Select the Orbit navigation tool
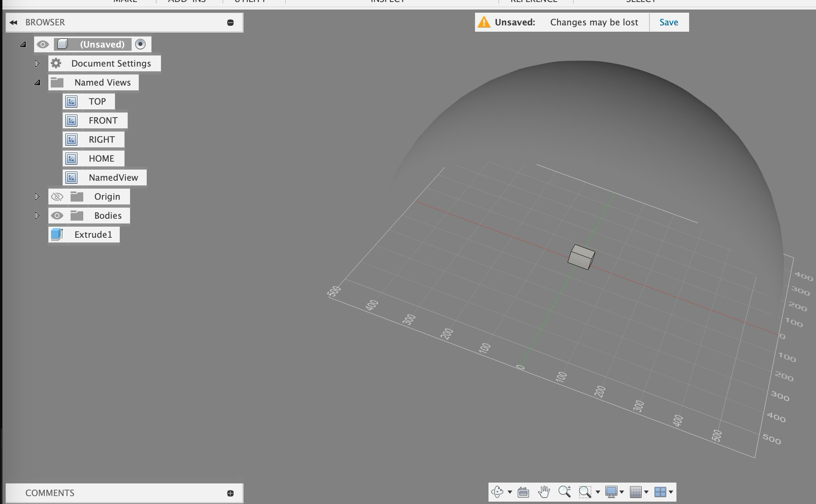The width and height of the screenshot is (816, 504). [x=497, y=492]
